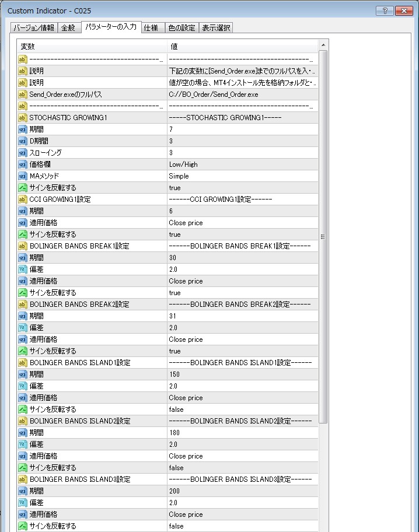Click the variable name 価格欄
This screenshot has height=532, width=419.
point(40,164)
